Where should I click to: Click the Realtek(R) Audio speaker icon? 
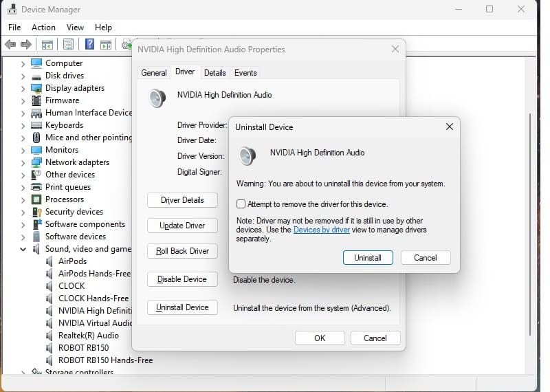[x=49, y=336]
